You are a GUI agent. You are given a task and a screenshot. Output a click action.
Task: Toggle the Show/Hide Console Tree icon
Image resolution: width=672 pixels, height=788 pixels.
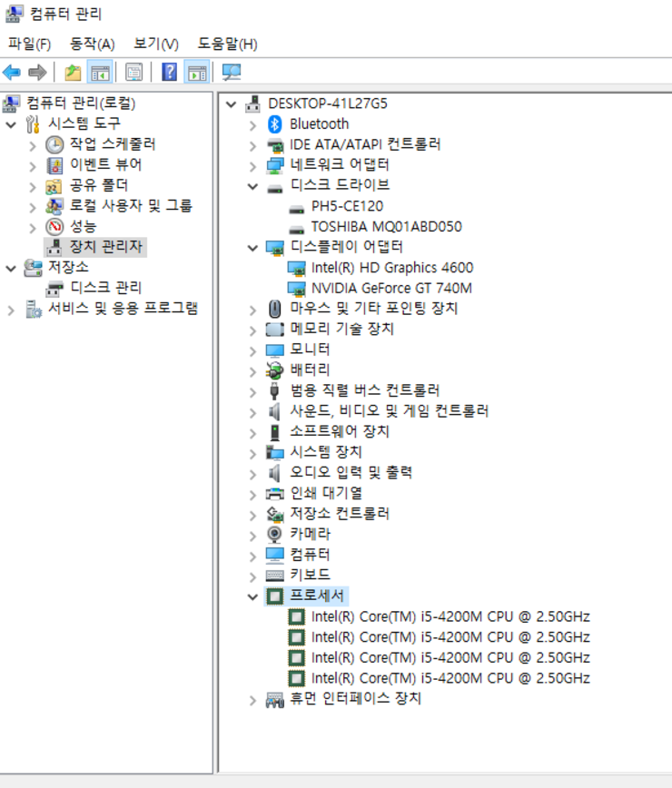coord(100,73)
